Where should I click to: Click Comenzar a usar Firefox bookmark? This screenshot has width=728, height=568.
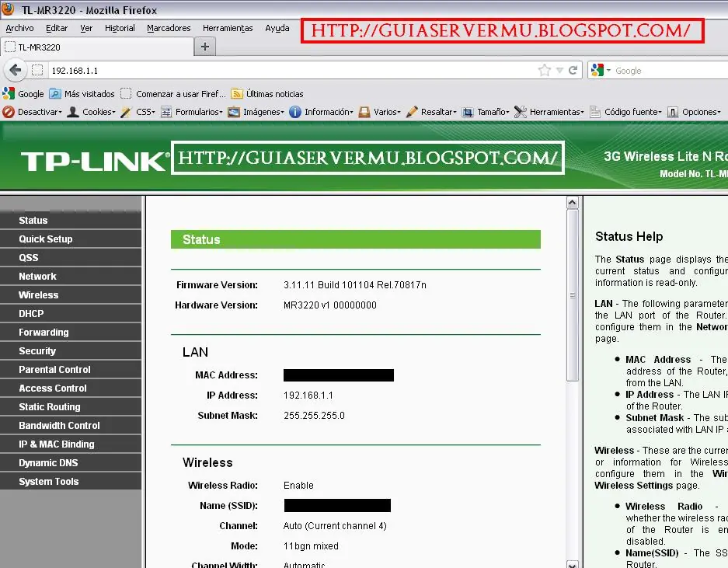pyautogui.click(x=172, y=94)
